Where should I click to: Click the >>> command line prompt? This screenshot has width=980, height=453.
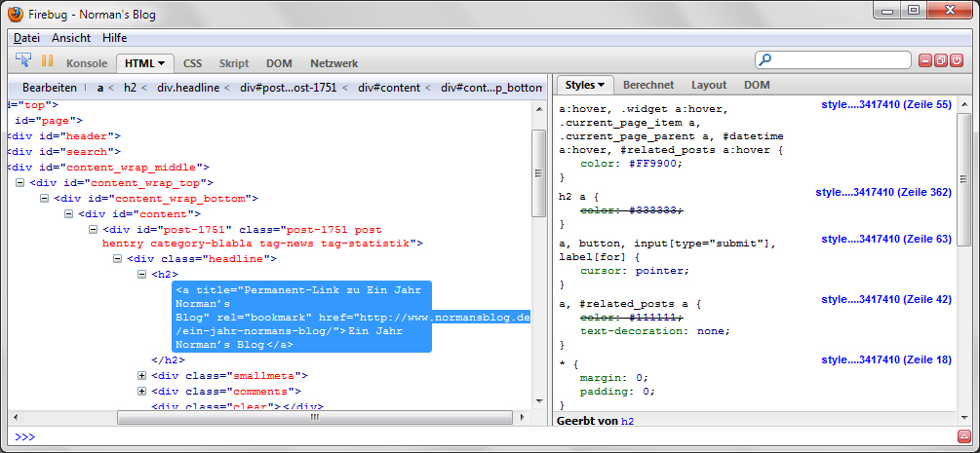24,436
